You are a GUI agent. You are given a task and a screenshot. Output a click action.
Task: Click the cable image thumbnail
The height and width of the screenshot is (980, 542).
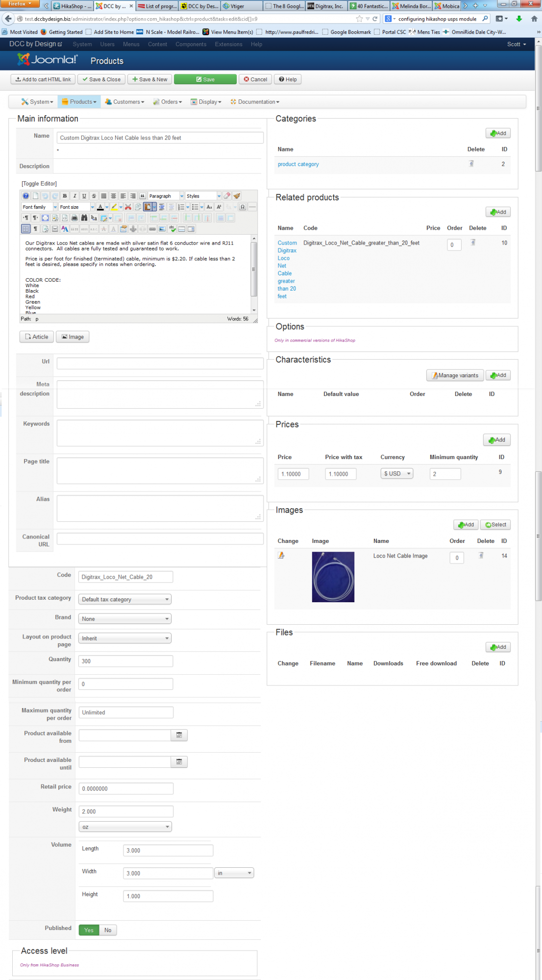(x=333, y=577)
